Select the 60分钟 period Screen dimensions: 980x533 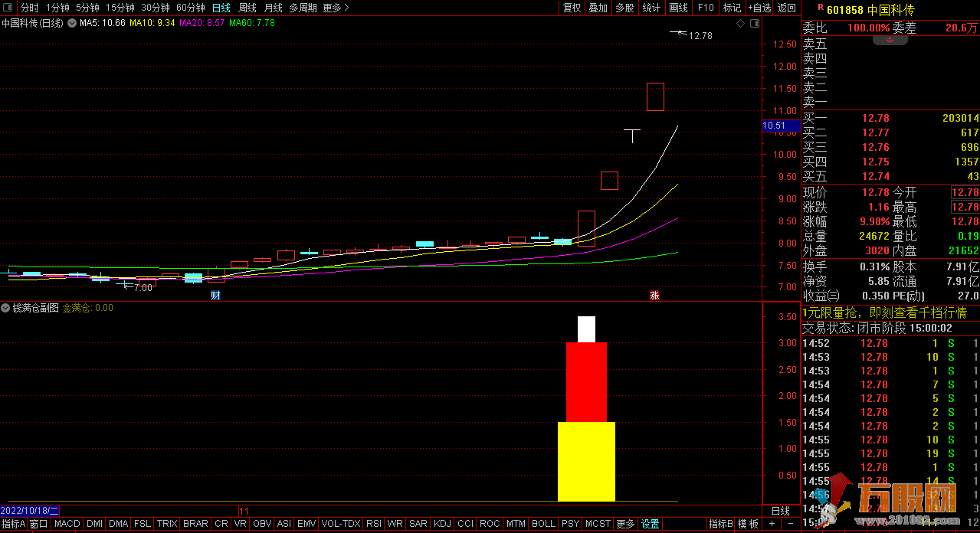pyautogui.click(x=191, y=8)
